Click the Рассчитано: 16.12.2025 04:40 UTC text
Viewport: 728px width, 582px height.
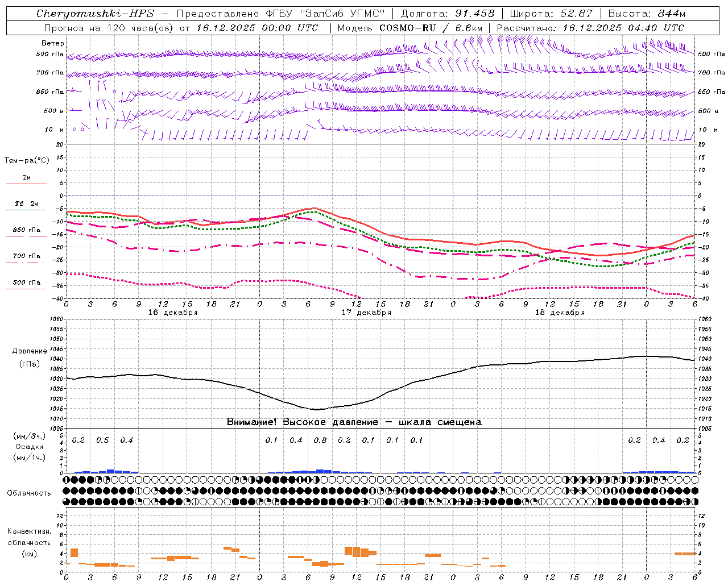[x=590, y=28]
